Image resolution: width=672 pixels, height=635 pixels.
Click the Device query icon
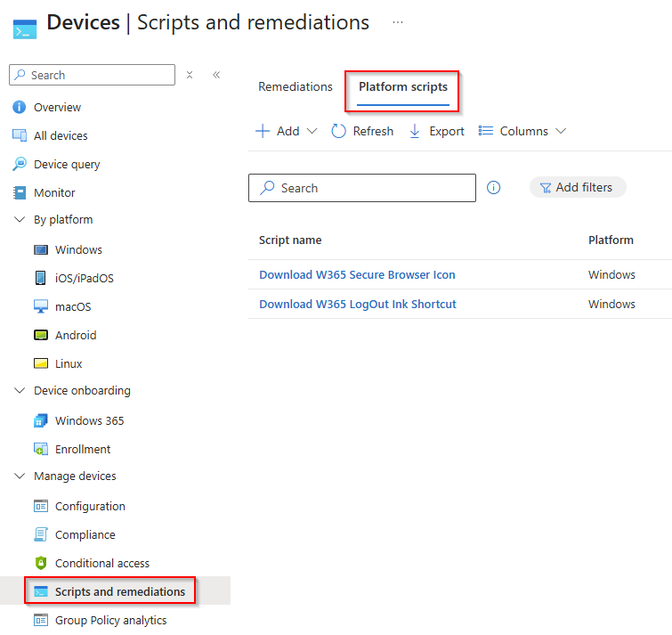click(x=20, y=165)
